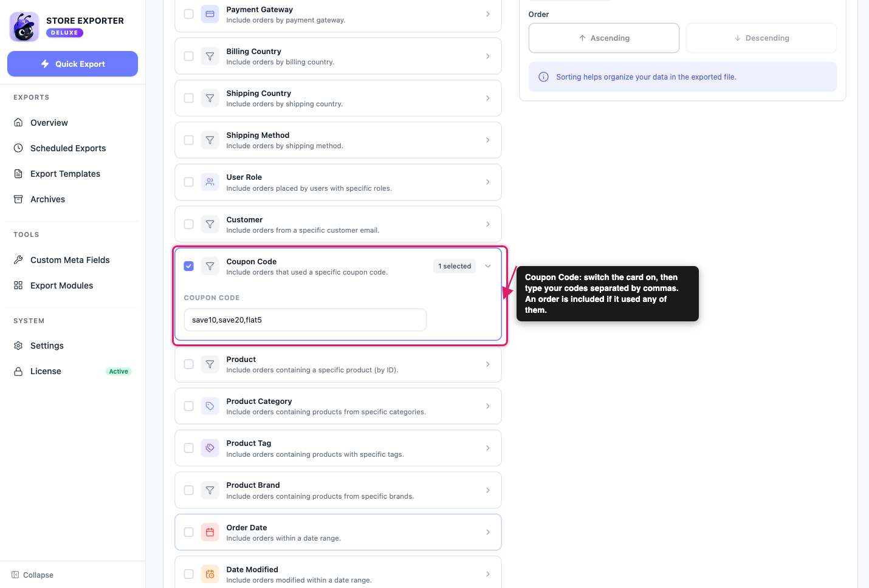Expand the Product Brand chevron
Image resolution: width=869 pixels, height=588 pixels.
click(x=488, y=490)
